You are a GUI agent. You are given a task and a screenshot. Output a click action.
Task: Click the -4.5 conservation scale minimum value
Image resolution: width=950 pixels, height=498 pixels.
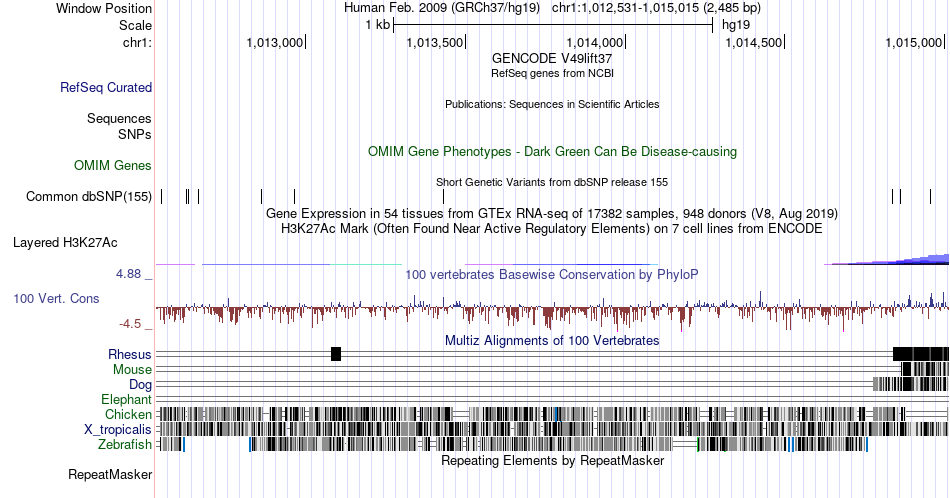[130, 324]
